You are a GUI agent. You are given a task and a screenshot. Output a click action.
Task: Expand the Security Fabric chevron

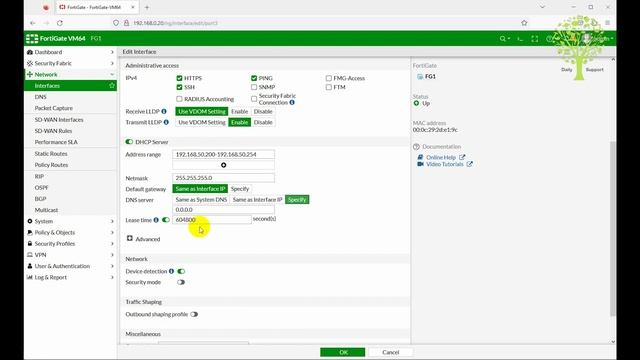pyautogui.click(x=112, y=63)
